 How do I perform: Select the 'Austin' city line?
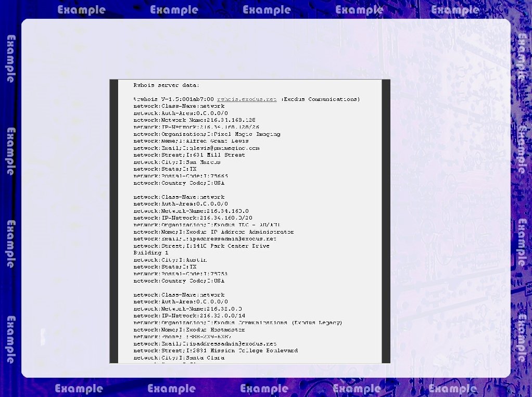pyautogui.click(x=170, y=260)
